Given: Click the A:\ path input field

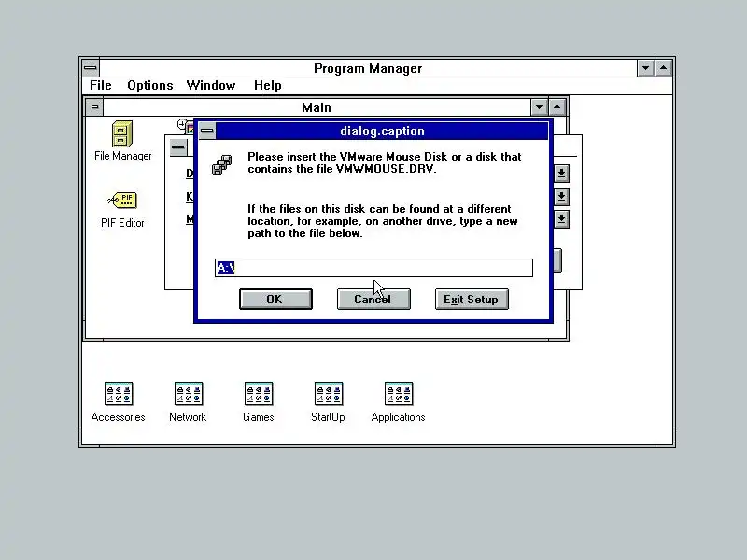Looking at the screenshot, I should point(373,268).
